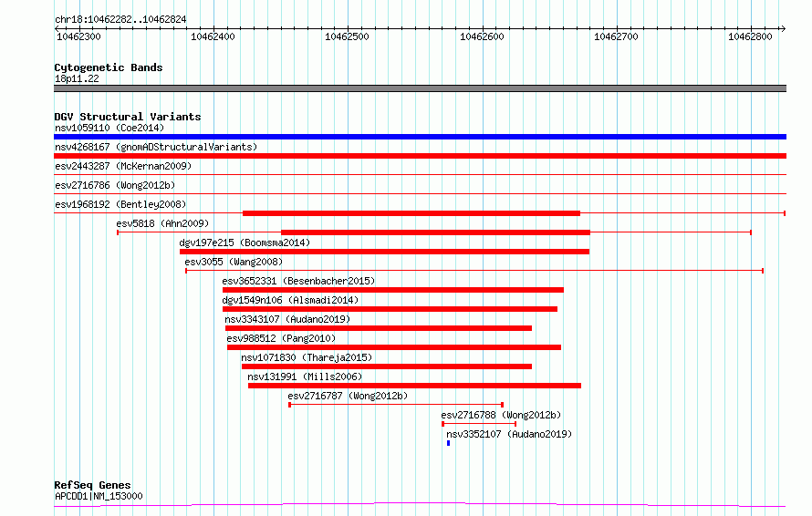The height and width of the screenshot is (516, 812).
Task: Select the nsv4268167 gnomADStructuralVariants red bar
Action: tap(420, 156)
